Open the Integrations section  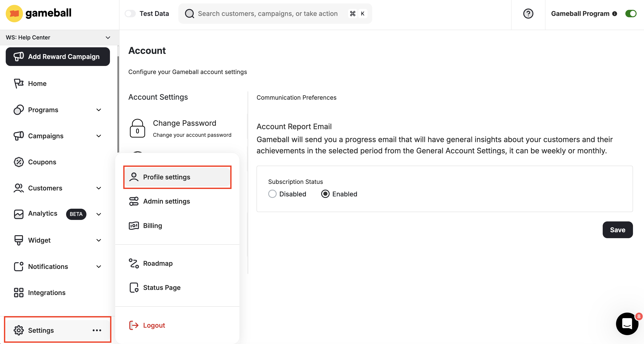pos(47,292)
